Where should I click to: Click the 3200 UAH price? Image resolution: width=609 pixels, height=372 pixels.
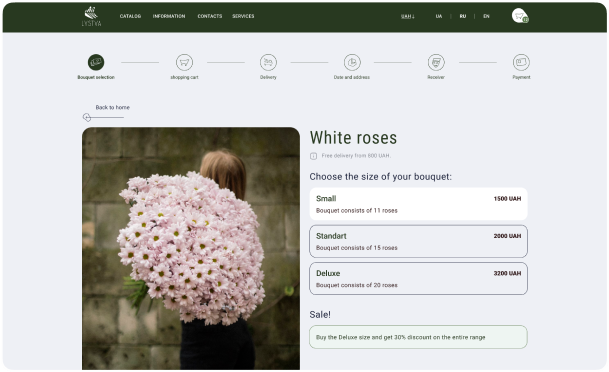point(507,273)
